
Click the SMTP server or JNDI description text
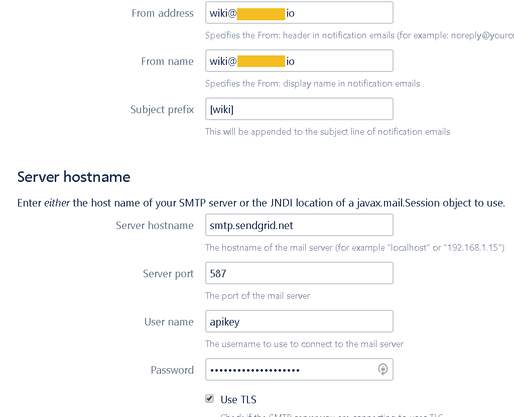point(261,203)
